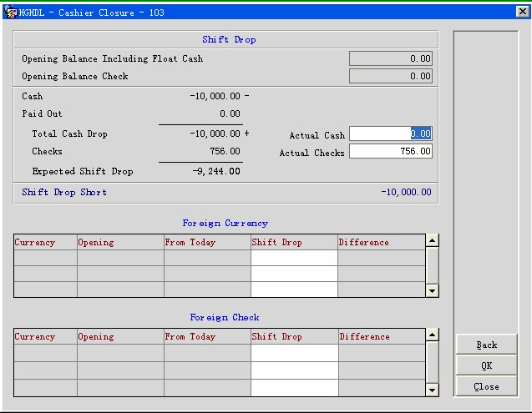This screenshot has width=532, height=413.
Task: Focus the Actual Cash input field
Action: (390, 133)
